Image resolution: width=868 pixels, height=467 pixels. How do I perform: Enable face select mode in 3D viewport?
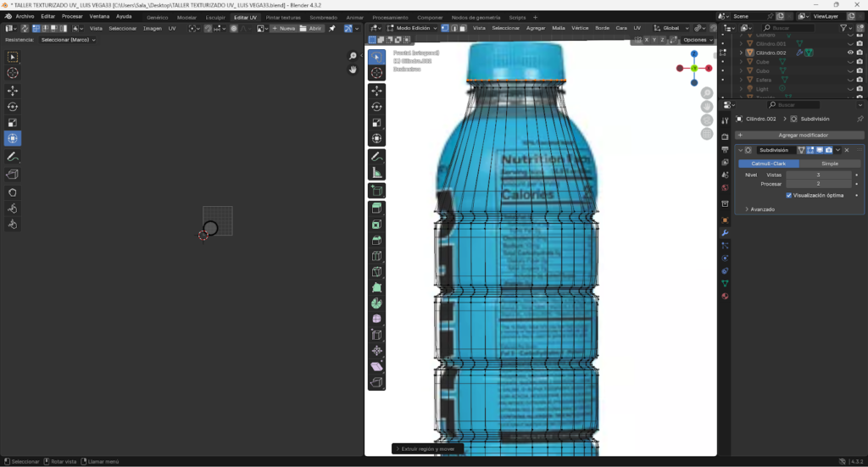(463, 28)
